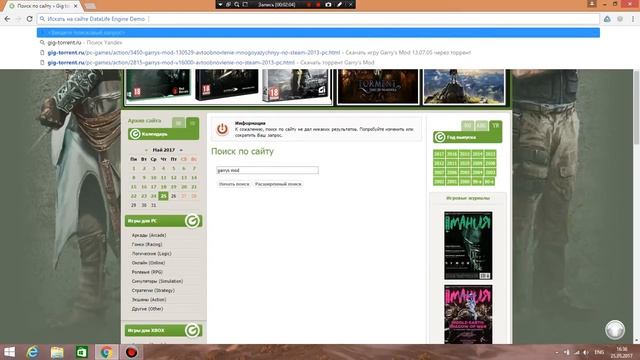Screen dimensions: 640x360
Task: Open the 'Онлайн (Online)' category
Action: [x=148, y=263]
